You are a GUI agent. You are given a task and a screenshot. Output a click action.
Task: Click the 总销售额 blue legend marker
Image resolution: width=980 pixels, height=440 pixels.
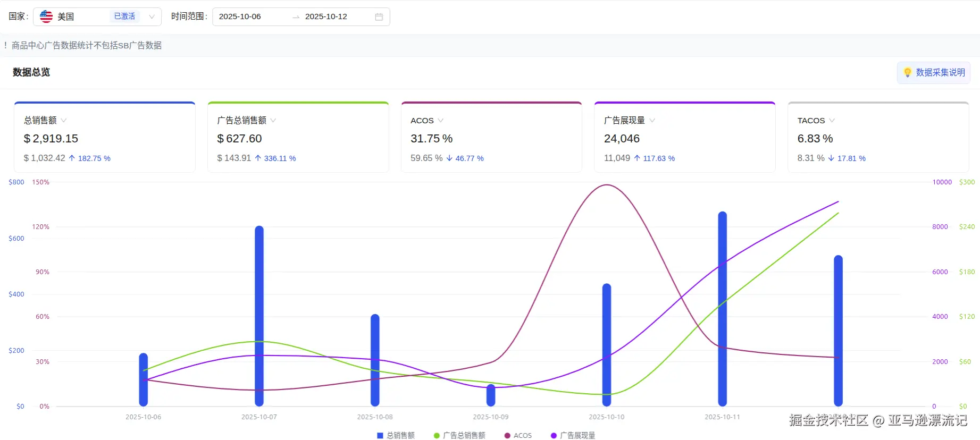[380, 435]
